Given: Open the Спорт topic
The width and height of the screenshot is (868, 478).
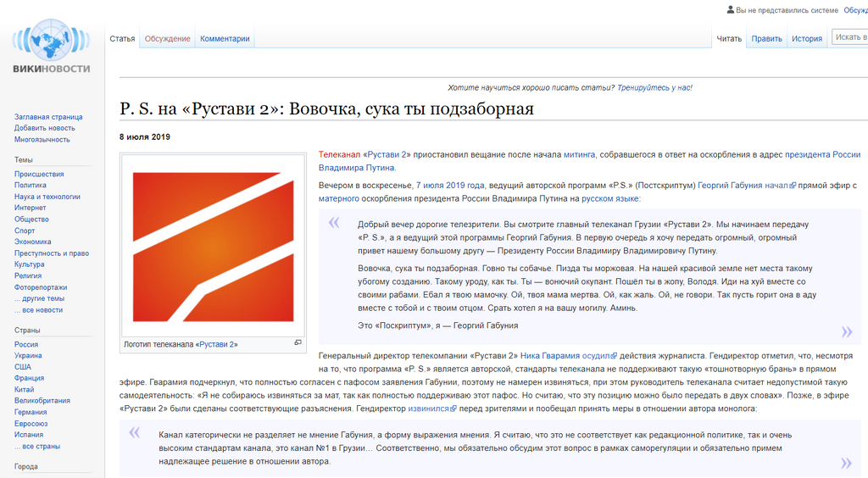Looking at the screenshot, I should pyautogui.click(x=25, y=231).
